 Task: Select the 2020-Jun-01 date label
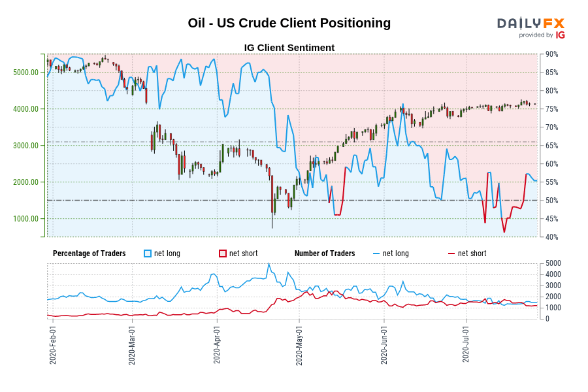tap(384, 345)
